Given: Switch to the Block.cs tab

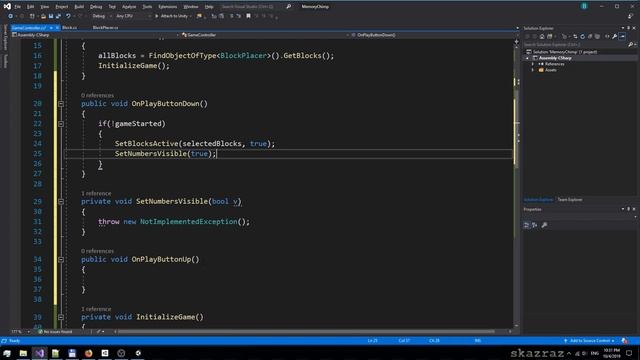Looking at the screenshot, I should coord(69,27).
